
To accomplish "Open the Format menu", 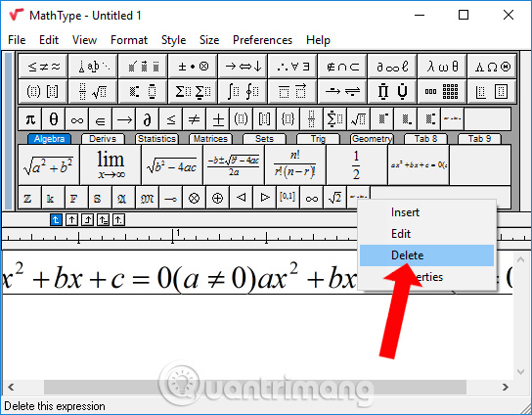I will [129, 40].
